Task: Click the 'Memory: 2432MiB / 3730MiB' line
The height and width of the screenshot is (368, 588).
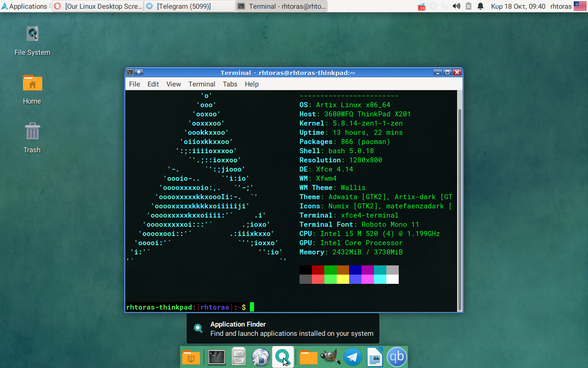Action: pyautogui.click(x=351, y=252)
